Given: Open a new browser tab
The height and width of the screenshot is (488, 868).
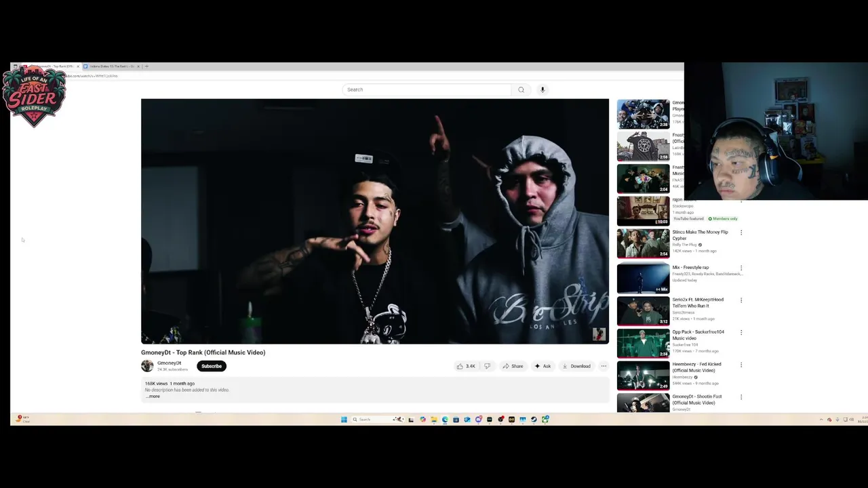Looking at the screenshot, I should click(146, 66).
